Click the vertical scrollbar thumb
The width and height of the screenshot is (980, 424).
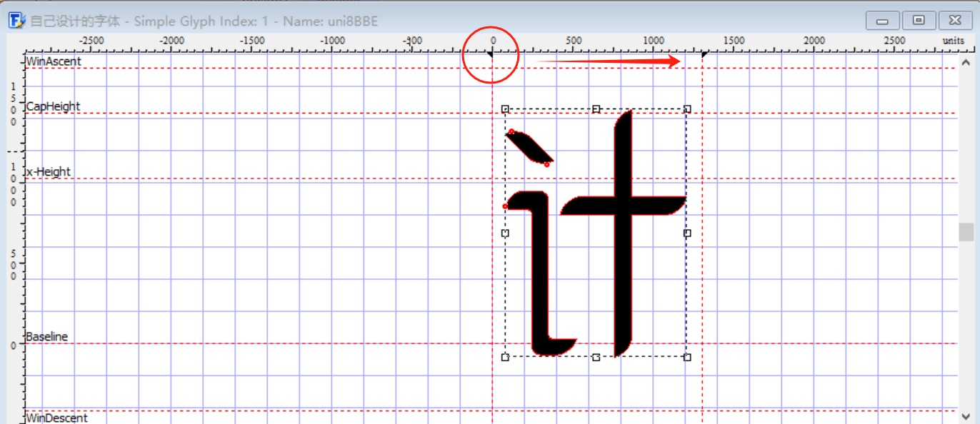click(x=966, y=232)
